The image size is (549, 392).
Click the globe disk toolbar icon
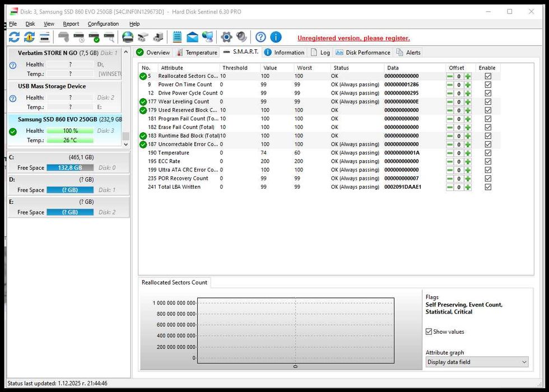[128, 37]
